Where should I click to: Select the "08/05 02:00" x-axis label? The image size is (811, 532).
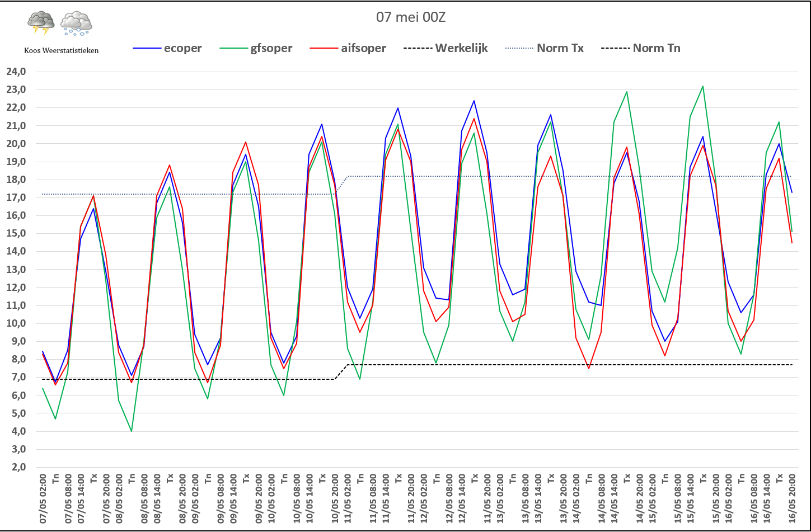pos(119,498)
